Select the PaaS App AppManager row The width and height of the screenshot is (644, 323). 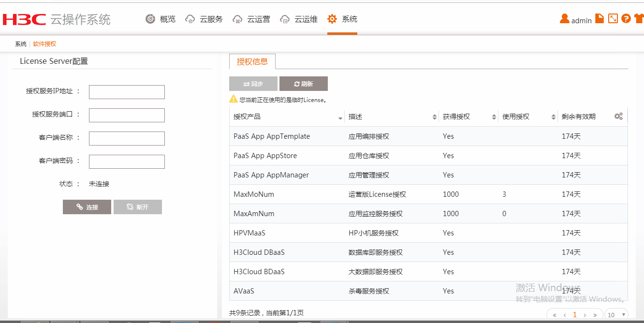(x=428, y=175)
